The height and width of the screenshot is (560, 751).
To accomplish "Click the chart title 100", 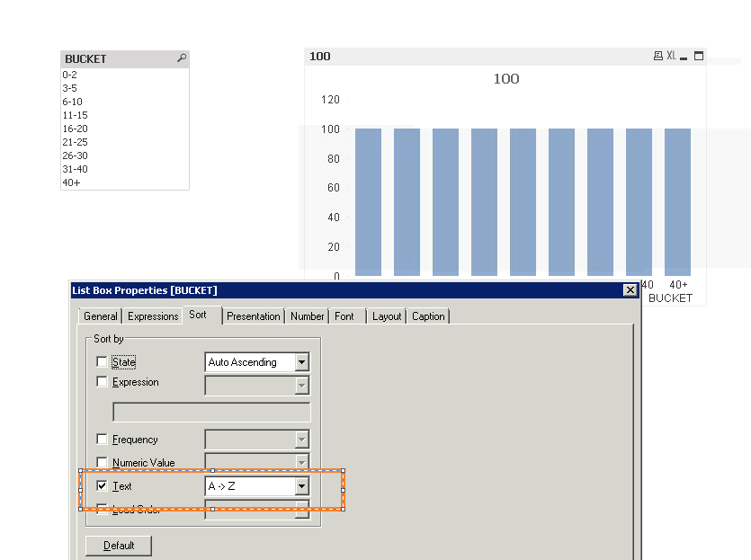I will 506,78.
